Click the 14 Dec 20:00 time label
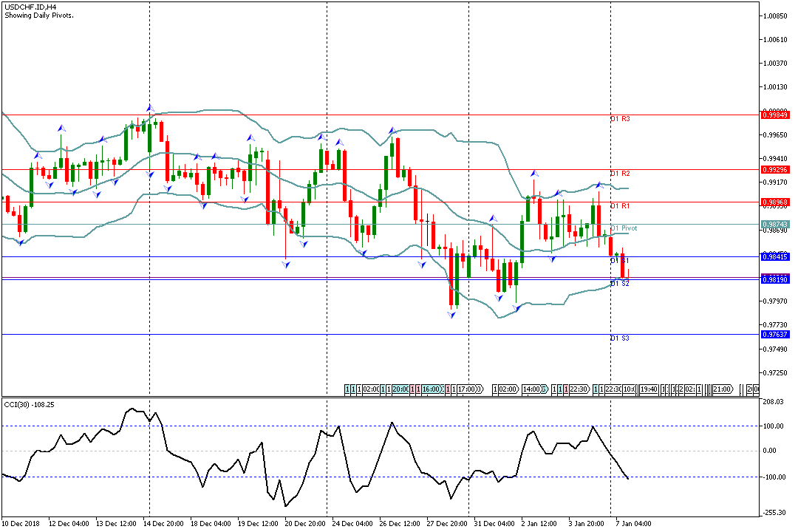The height and width of the screenshot is (532, 798). 163,524
